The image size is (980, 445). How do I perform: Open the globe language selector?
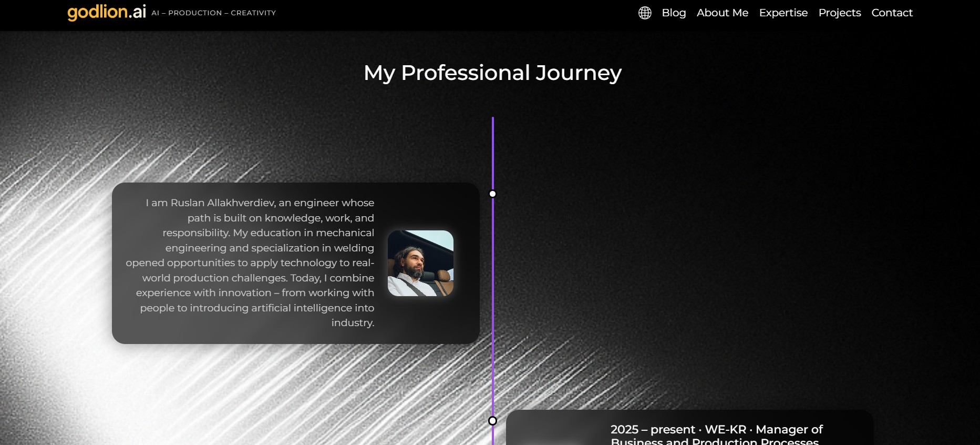click(645, 13)
